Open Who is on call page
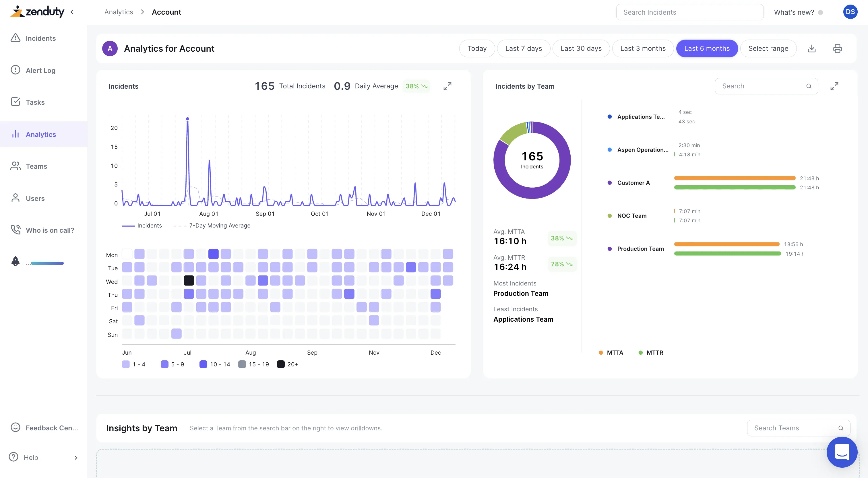The width and height of the screenshot is (868, 478). pos(50,230)
